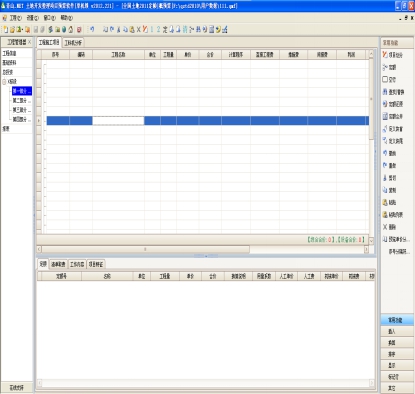Open the 窗口(W) menu

[x=49, y=18]
